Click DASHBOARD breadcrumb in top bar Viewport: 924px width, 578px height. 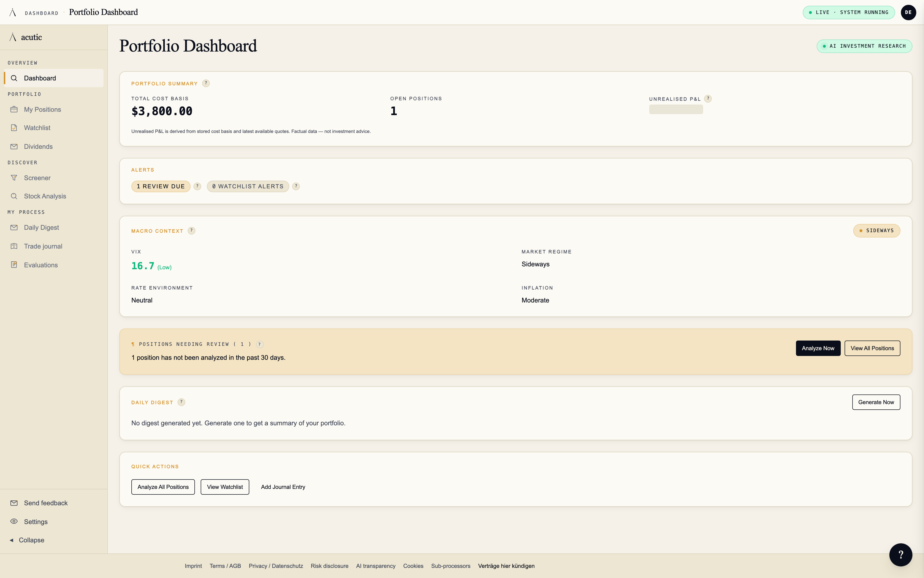(42, 13)
